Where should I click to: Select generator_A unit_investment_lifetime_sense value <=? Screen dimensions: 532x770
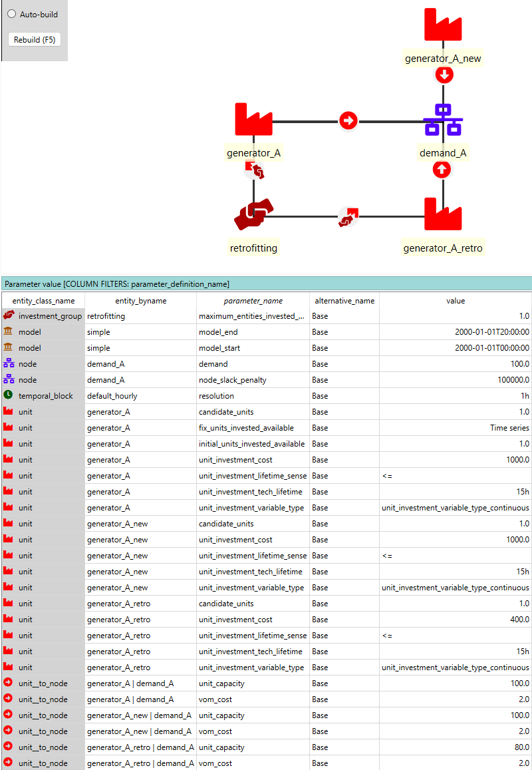[456, 476]
